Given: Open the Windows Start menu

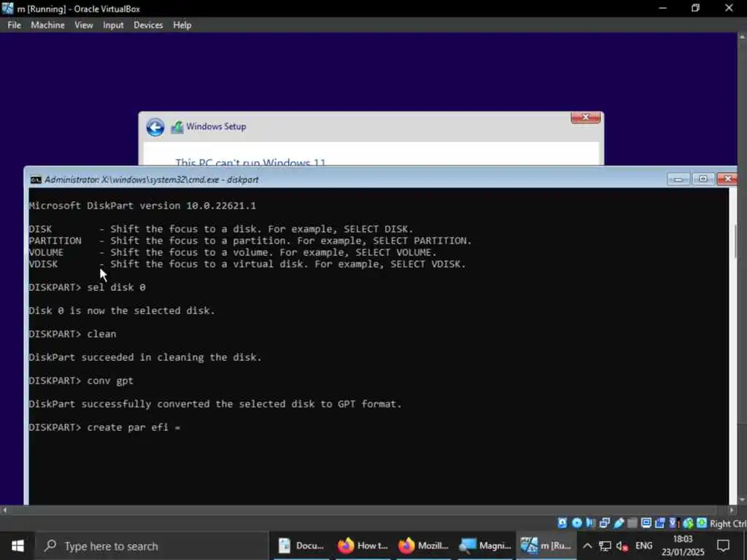Looking at the screenshot, I should click(x=18, y=545).
